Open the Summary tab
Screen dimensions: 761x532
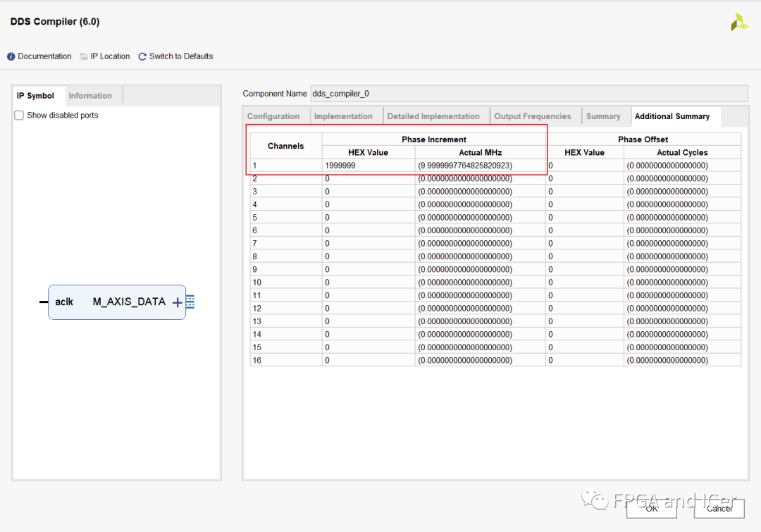pos(603,116)
